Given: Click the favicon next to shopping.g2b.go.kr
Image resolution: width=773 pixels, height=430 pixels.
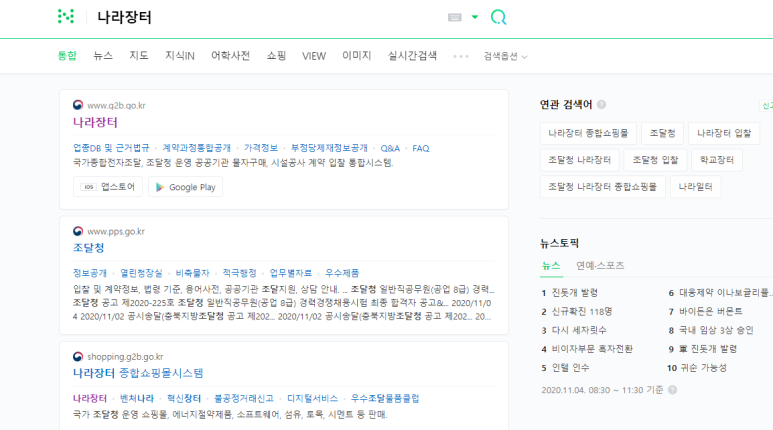Looking at the screenshot, I should (x=78, y=357).
